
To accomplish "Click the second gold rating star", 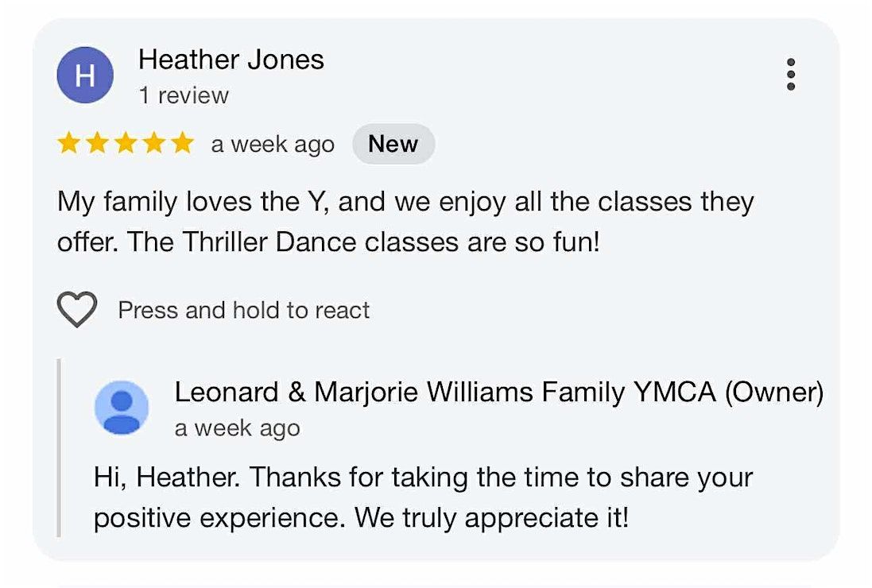I will tap(97, 144).
